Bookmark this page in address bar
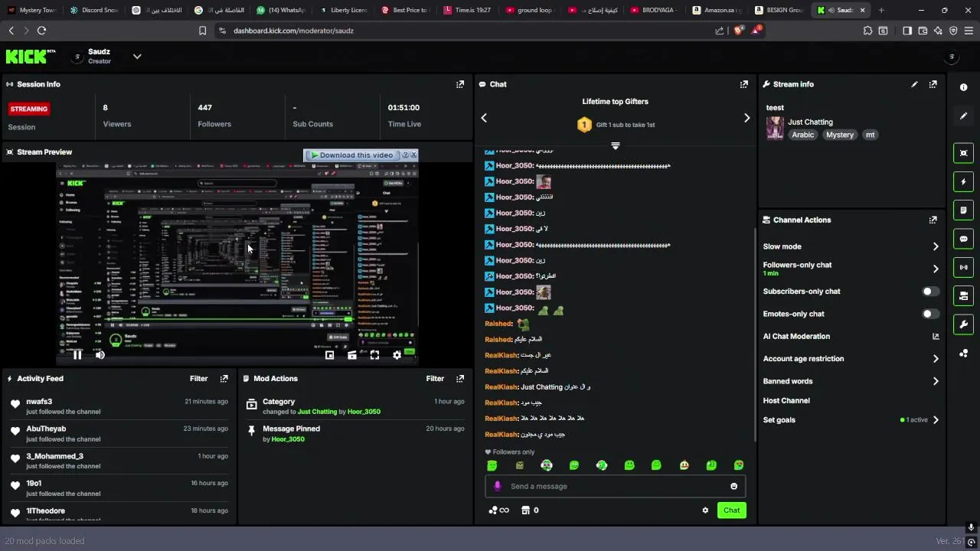The width and height of the screenshot is (980, 551). tap(202, 31)
